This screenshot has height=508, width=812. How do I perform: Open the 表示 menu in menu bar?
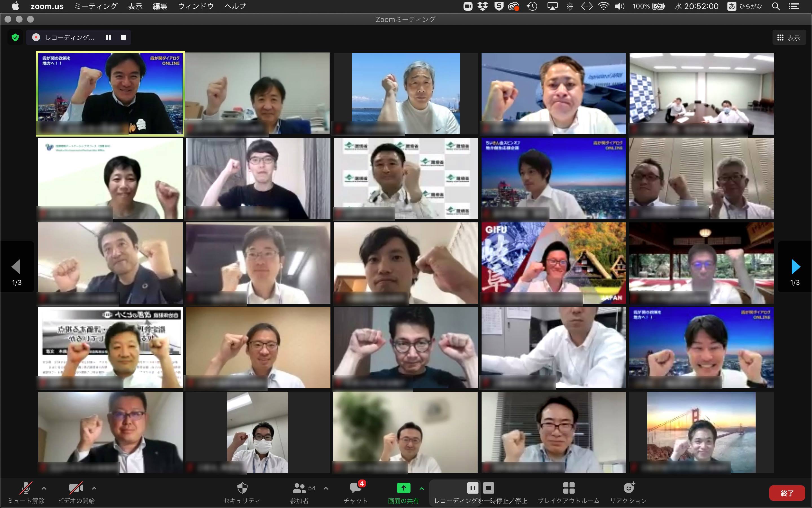[x=135, y=6]
